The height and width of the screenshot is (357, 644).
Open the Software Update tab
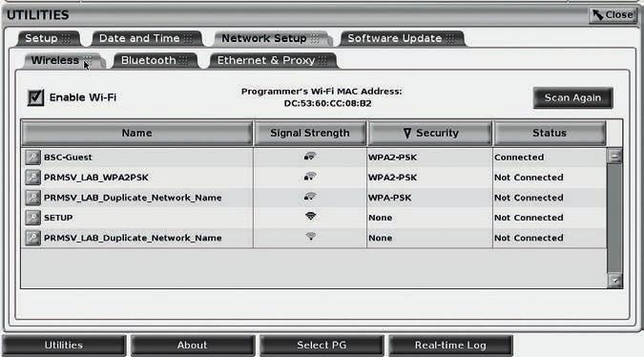(x=402, y=38)
